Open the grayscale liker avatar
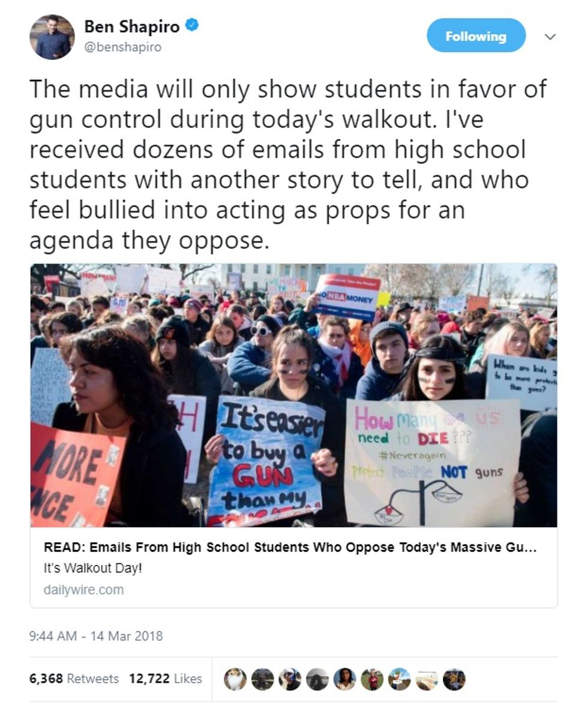 pos(318,679)
